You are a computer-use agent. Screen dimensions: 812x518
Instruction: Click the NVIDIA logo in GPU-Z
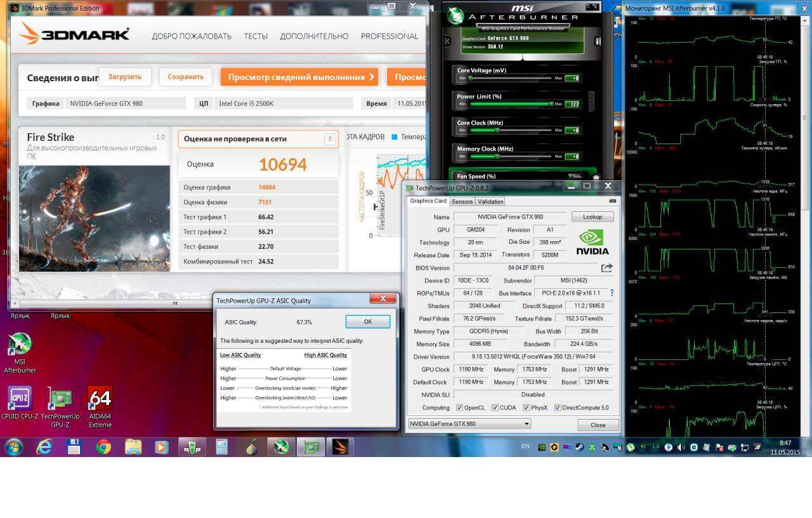coord(592,242)
